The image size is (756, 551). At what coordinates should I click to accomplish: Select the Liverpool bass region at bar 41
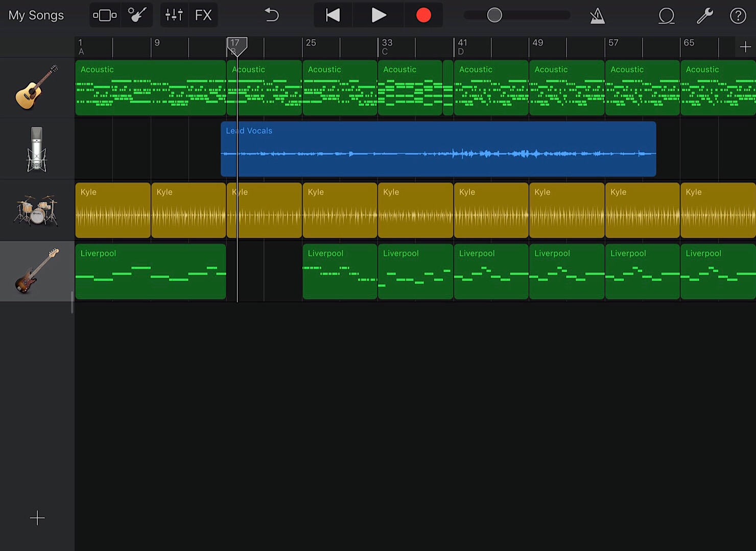[491, 271]
